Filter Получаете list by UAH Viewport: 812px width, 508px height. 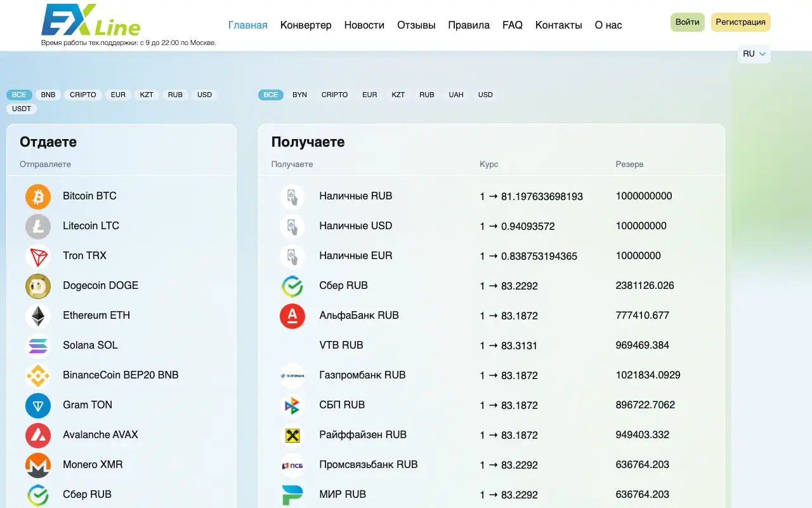456,95
